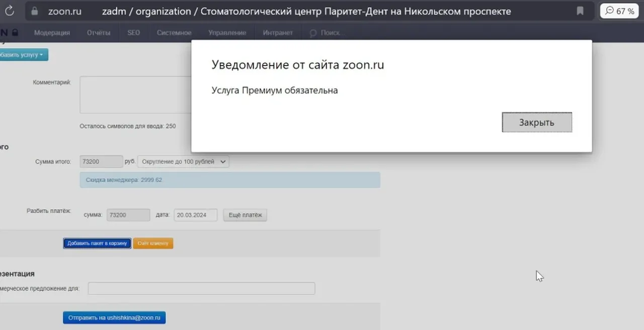This screenshot has width=644, height=330.
Task: Open the 'Округление до 100 рублей' dropdown
Action: [x=183, y=162]
